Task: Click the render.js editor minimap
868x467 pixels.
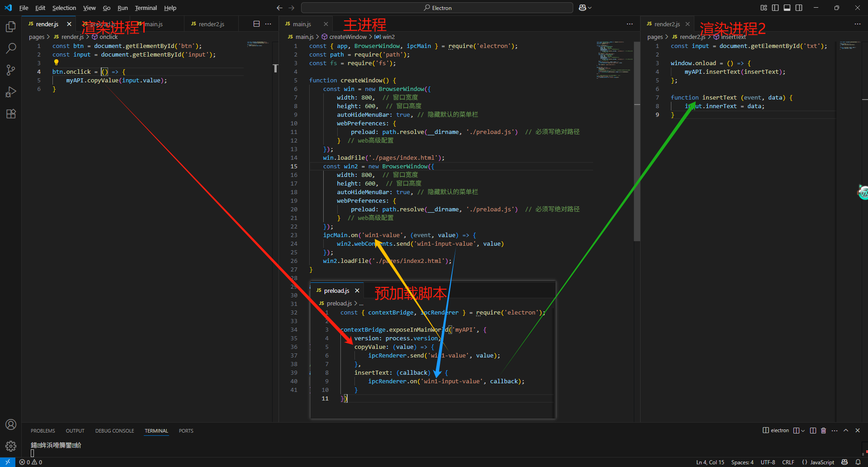Action: point(259,44)
